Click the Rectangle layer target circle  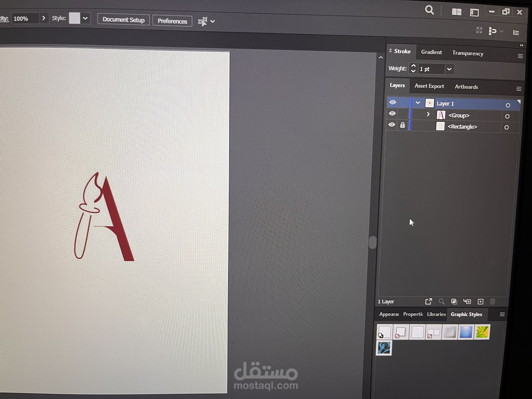[506, 127]
